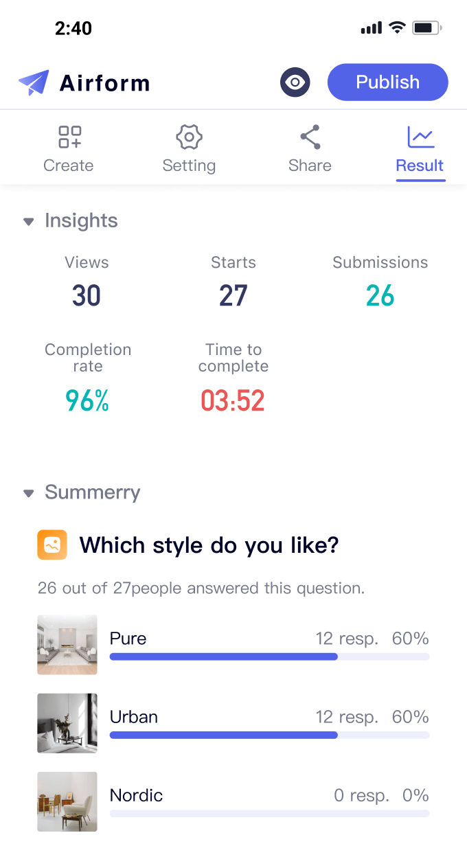The width and height of the screenshot is (467, 868).
Task: Click the orange image question icon
Action: click(x=52, y=545)
